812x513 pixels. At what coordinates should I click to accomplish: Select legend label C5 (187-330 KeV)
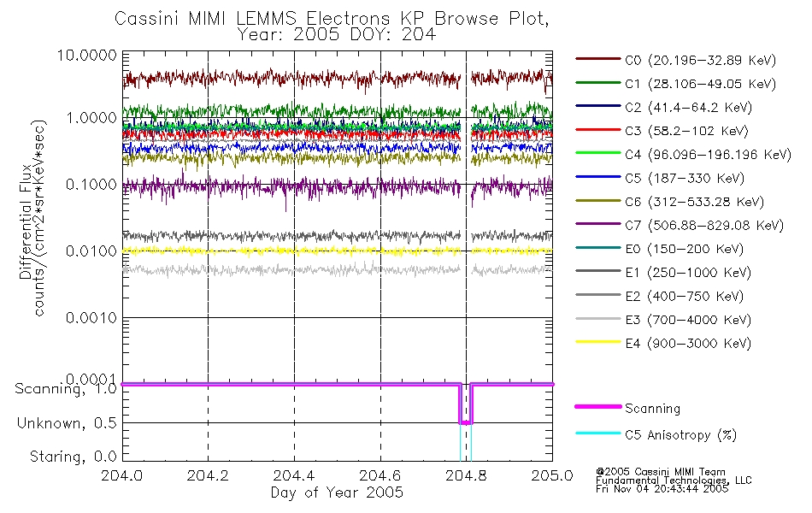click(x=685, y=178)
